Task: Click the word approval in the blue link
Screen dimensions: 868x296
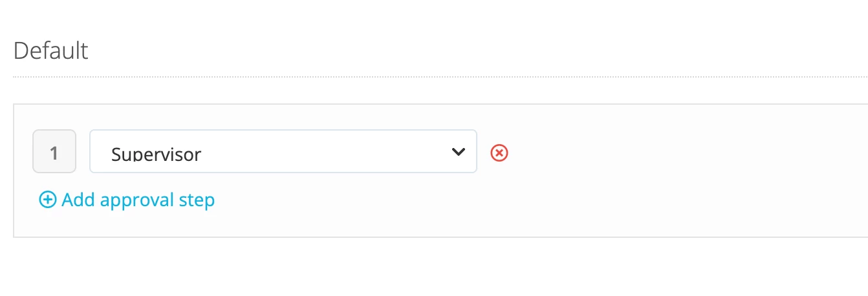Action: coord(138,201)
